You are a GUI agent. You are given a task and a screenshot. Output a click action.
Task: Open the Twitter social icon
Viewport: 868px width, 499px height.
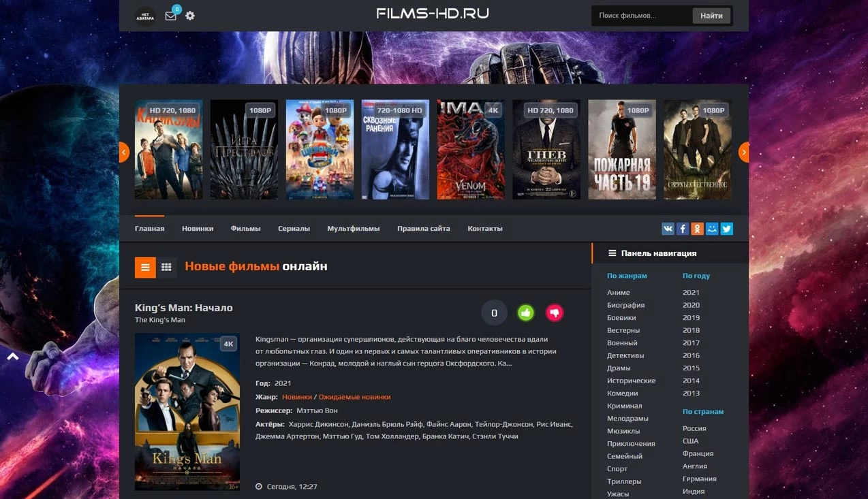coord(727,229)
